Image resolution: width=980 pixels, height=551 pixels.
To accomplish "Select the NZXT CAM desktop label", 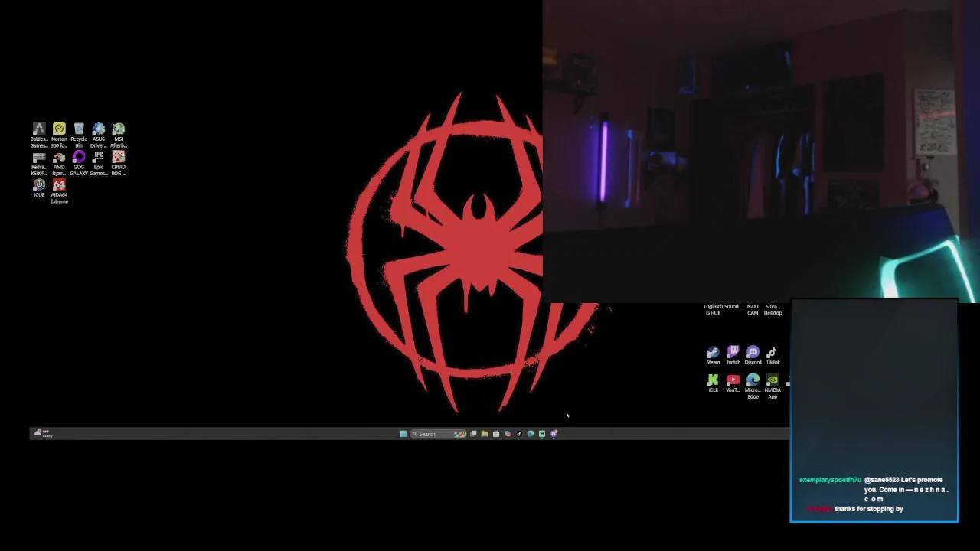I will (x=753, y=309).
